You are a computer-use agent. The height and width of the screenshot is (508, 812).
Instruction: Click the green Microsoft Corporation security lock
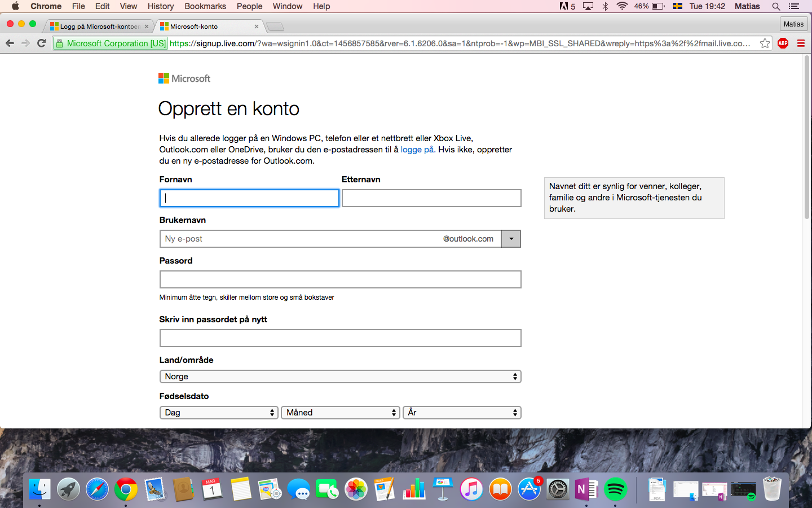point(111,43)
